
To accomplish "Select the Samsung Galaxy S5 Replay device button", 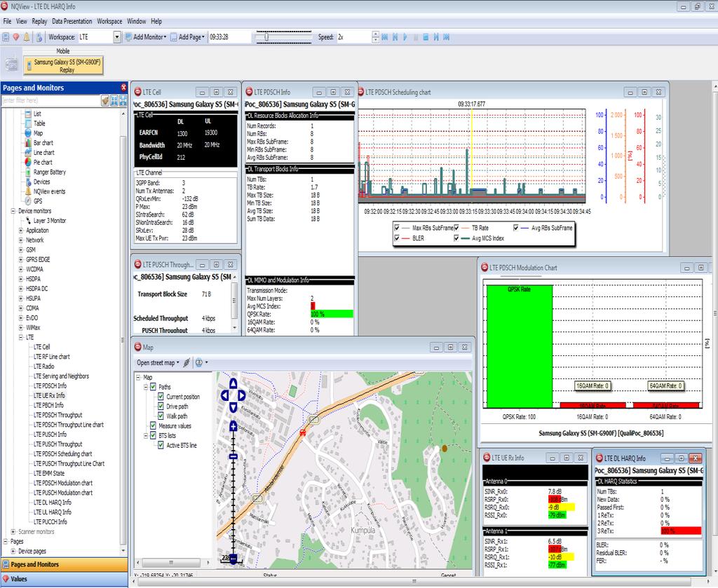I will pos(64,65).
